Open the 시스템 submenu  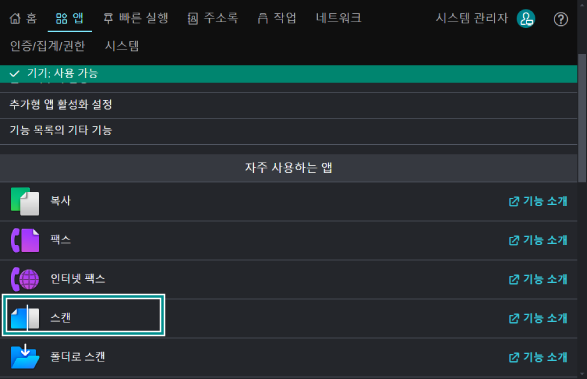pos(122,46)
